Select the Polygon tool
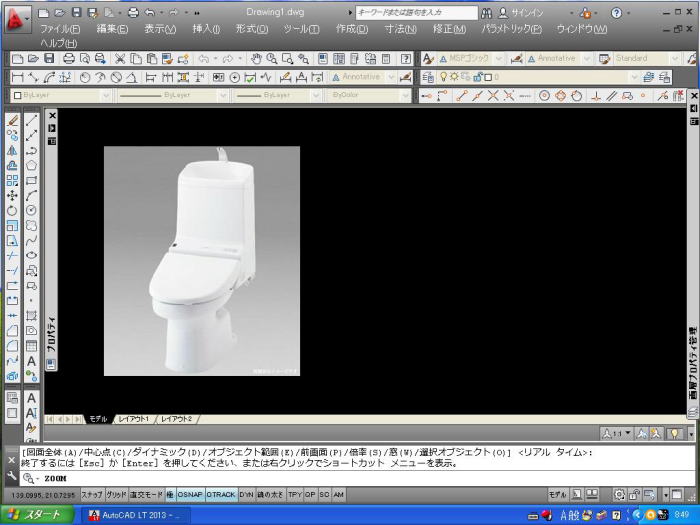700x525 pixels. tap(31, 165)
